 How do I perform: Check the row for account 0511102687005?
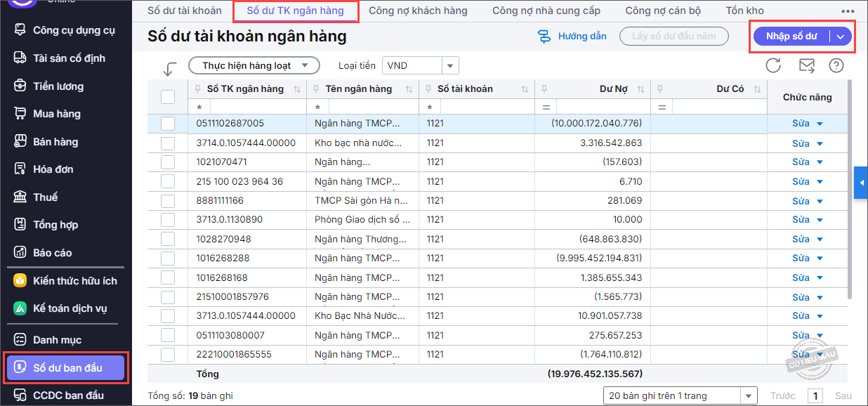168,124
